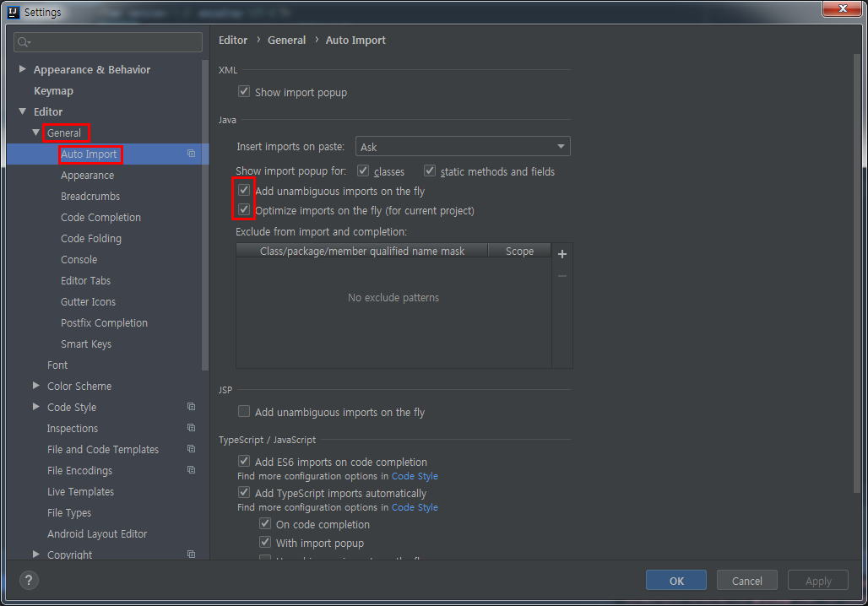
Task: Click Class/package/member qualified name mask column header
Action: (x=362, y=251)
